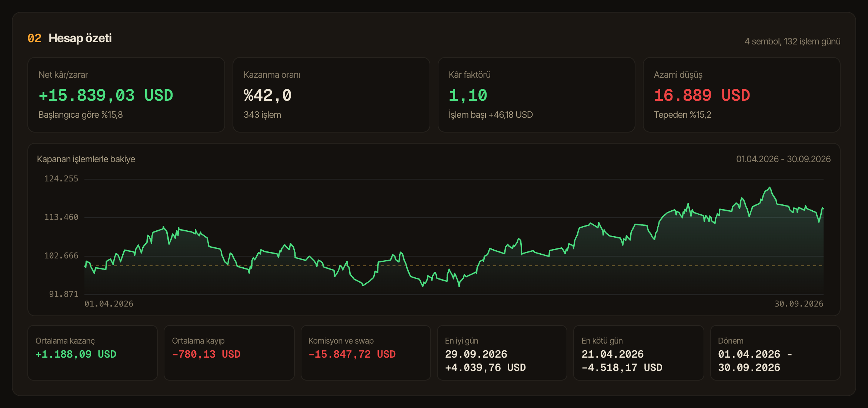
Task: Click 'İşlem başı +46,18 USD' subtext
Action: pyautogui.click(x=491, y=115)
